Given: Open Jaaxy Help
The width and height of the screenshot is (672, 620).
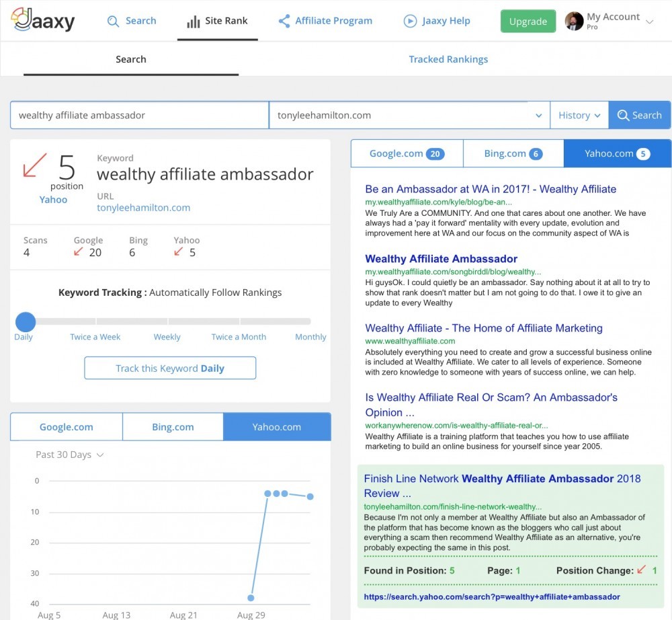Looking at the screenshot, I should 437,21.
